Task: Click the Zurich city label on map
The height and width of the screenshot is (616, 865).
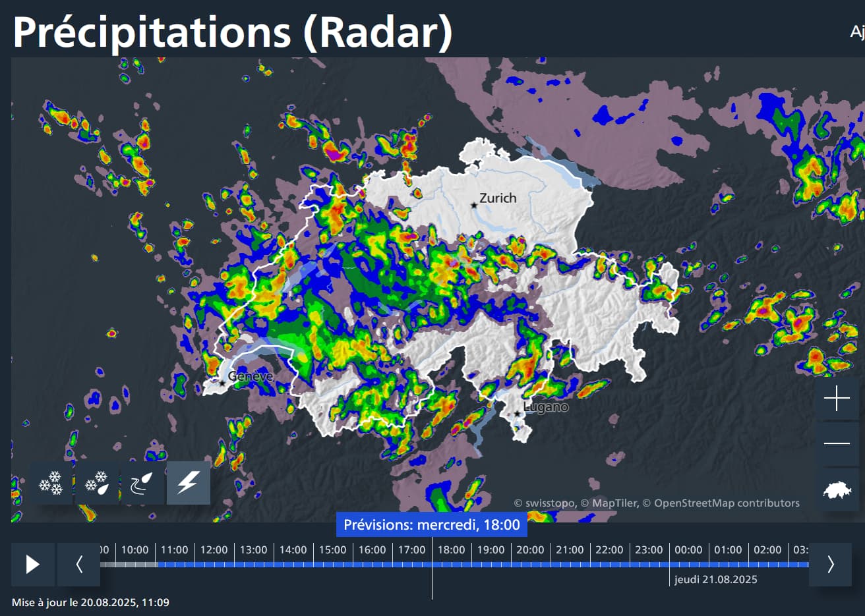Action: 497,198
